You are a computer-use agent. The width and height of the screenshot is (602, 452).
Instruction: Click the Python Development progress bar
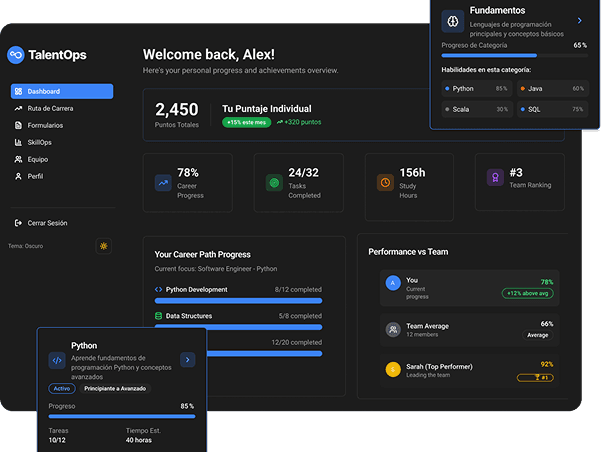pyautogui.click(x=238, y=301)
